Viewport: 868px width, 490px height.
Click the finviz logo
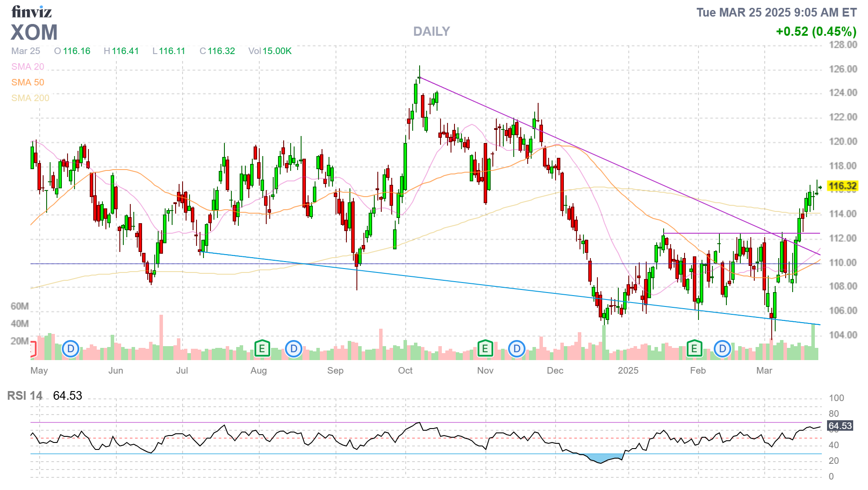tap(31, 12)
